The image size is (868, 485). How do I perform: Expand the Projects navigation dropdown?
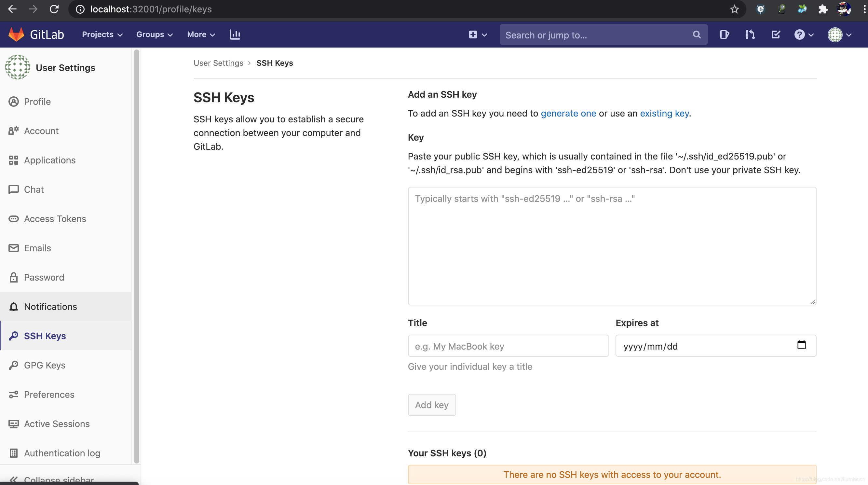(x=102, y=34)
